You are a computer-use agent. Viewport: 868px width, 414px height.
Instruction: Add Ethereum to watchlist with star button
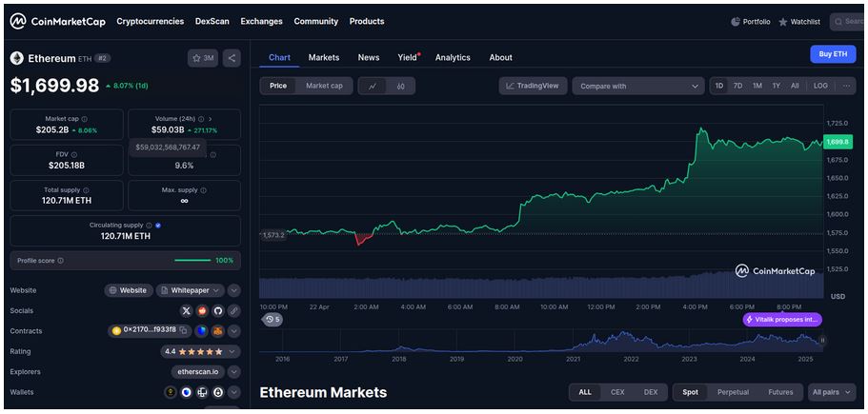click(203, 58)
